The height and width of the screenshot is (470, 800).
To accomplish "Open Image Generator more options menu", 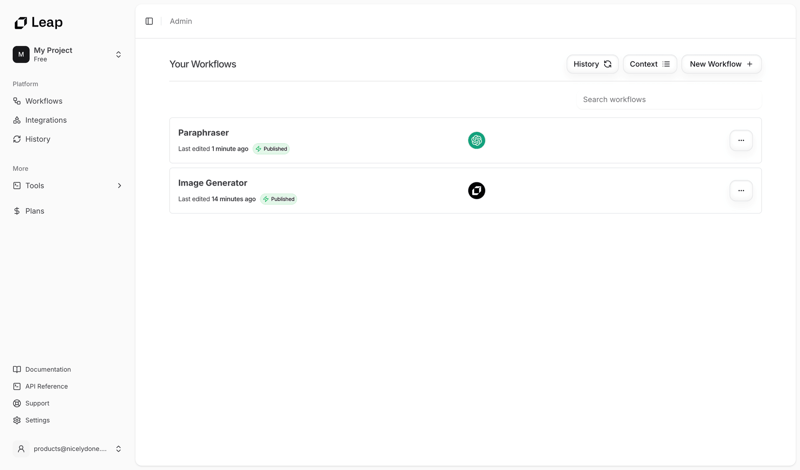I will [741, 190].
